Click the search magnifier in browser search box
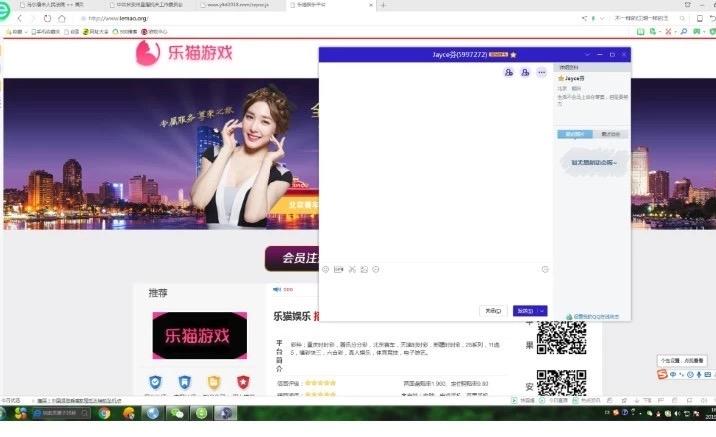Viewport: 716px width, 437px height. (682, 18)
